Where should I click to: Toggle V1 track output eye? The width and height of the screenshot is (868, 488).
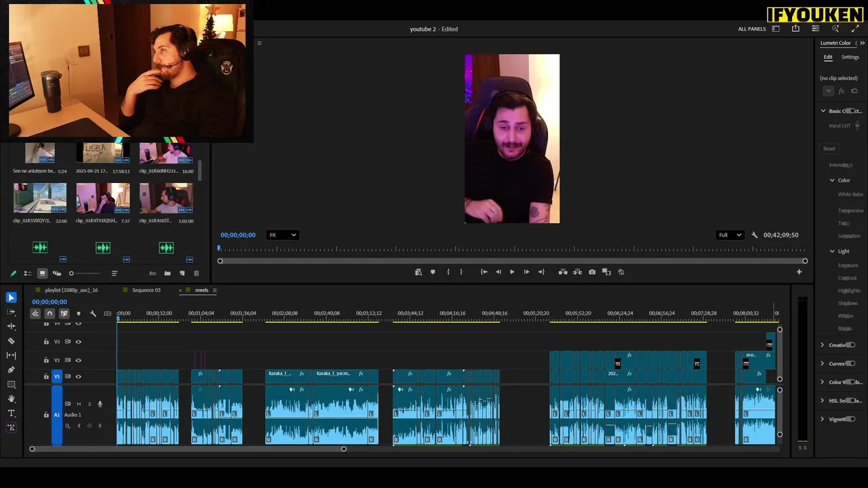point(78,377)
